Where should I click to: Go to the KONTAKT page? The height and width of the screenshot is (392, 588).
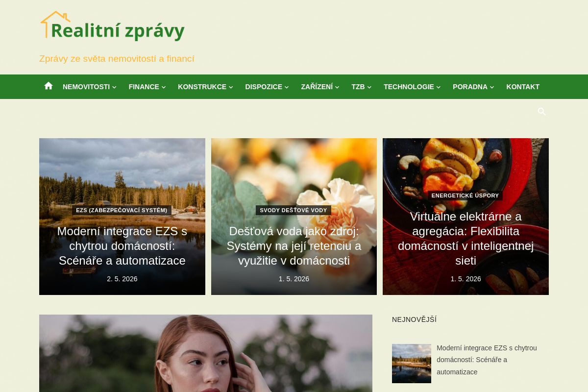point(523,87)
